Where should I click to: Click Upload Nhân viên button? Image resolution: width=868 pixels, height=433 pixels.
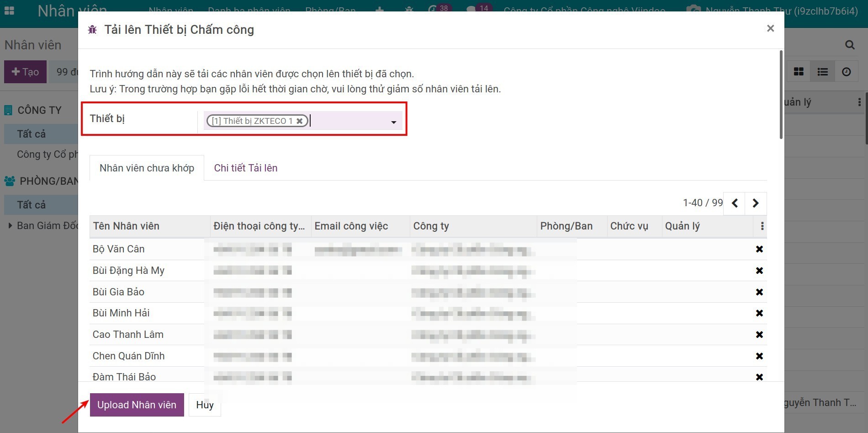point(137,405)
